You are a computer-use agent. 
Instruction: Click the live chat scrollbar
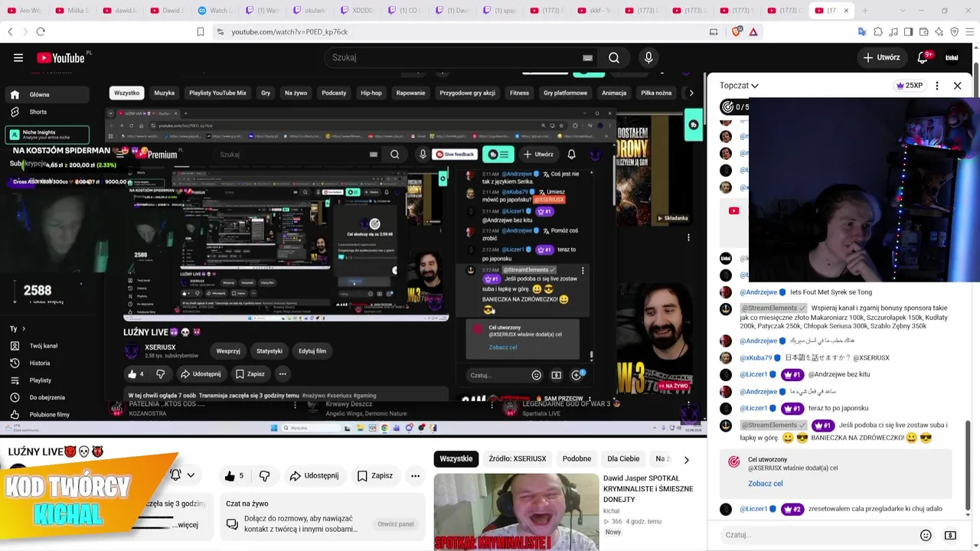pyautogui.click(x=969, y=466)
